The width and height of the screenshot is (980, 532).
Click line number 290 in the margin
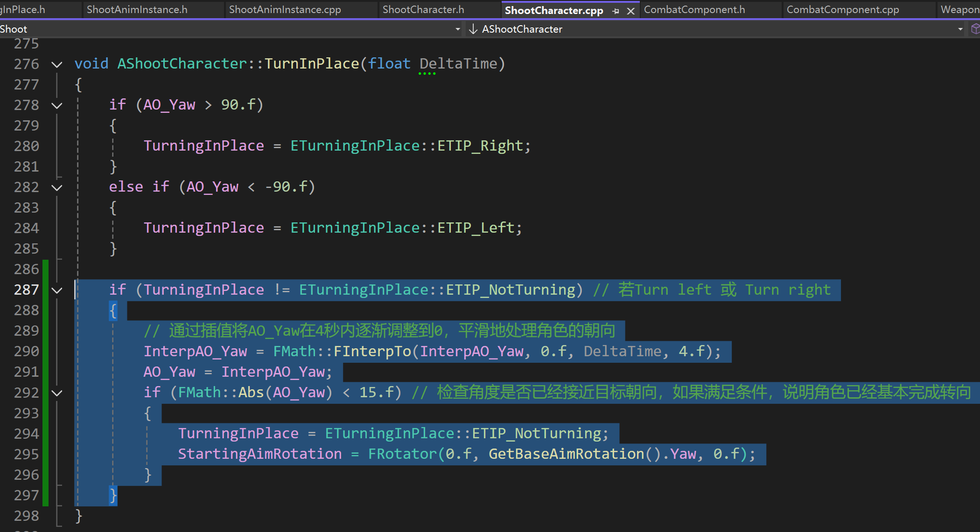pyautogui.click(x=26, y=351)
